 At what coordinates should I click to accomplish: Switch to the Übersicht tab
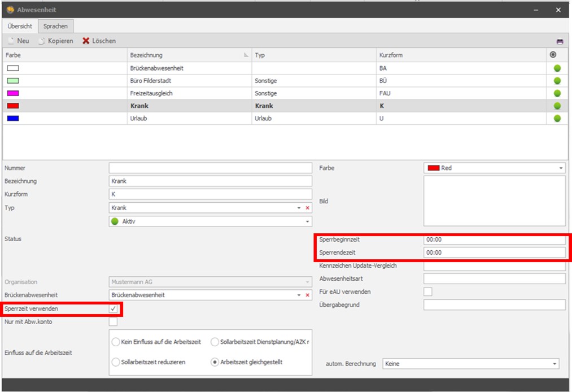20,27
